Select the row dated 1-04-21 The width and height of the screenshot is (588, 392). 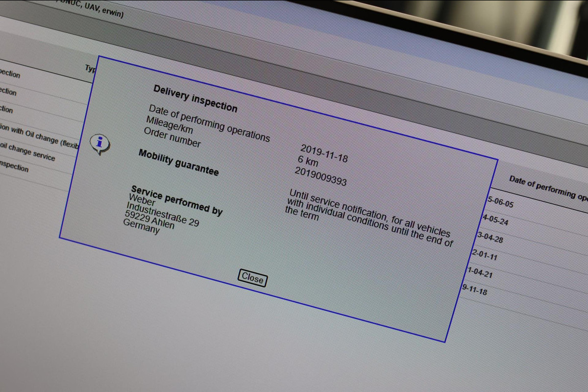[x=480, y=272]
